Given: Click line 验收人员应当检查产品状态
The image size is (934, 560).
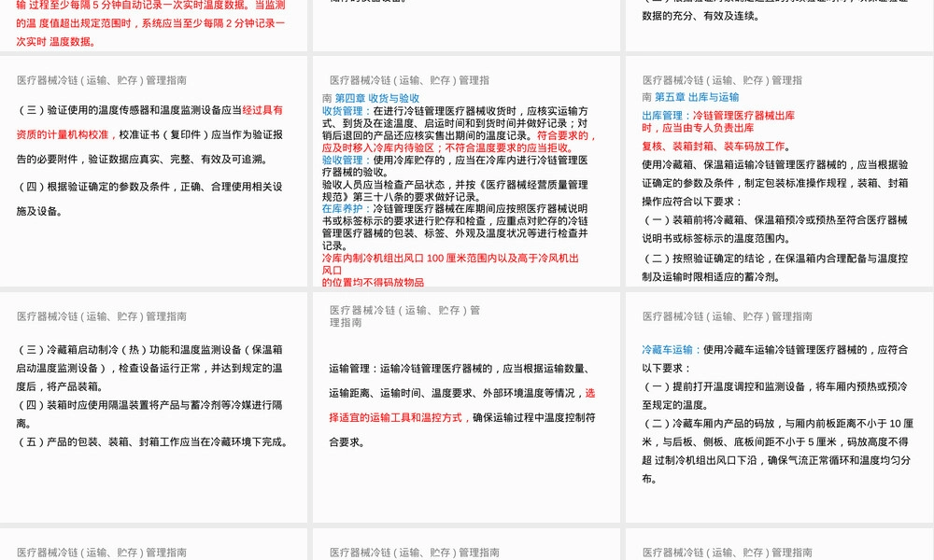Looking at the screenshot, I should point(455,185).
